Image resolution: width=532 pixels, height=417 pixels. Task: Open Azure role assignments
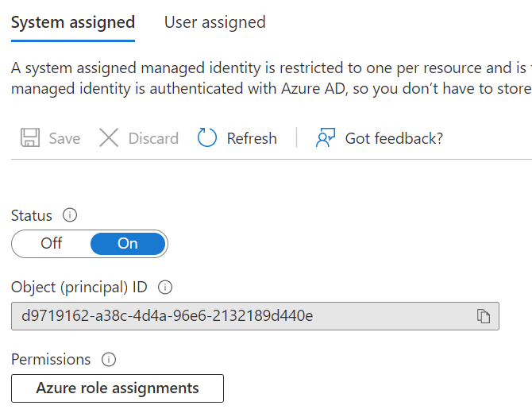point(118,388)
